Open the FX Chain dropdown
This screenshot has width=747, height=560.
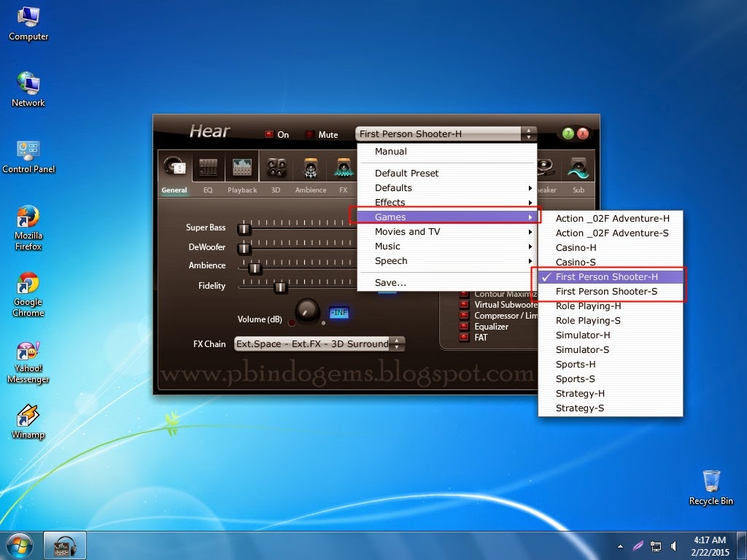coord(320,344)
